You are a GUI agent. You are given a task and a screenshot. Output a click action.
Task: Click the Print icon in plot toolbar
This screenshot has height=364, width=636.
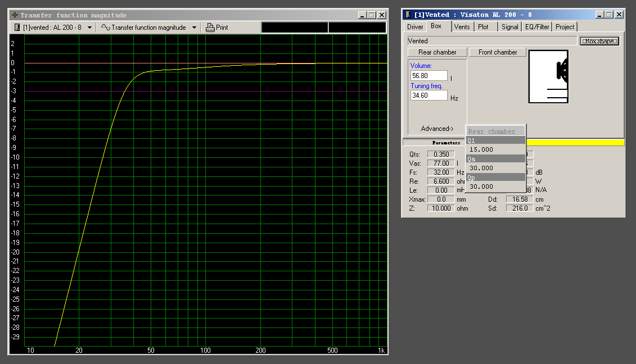click(x=210, y=28)
